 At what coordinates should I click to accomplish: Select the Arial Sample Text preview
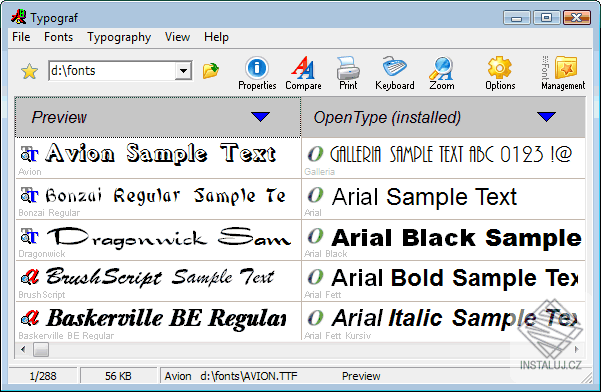(424, 197)
